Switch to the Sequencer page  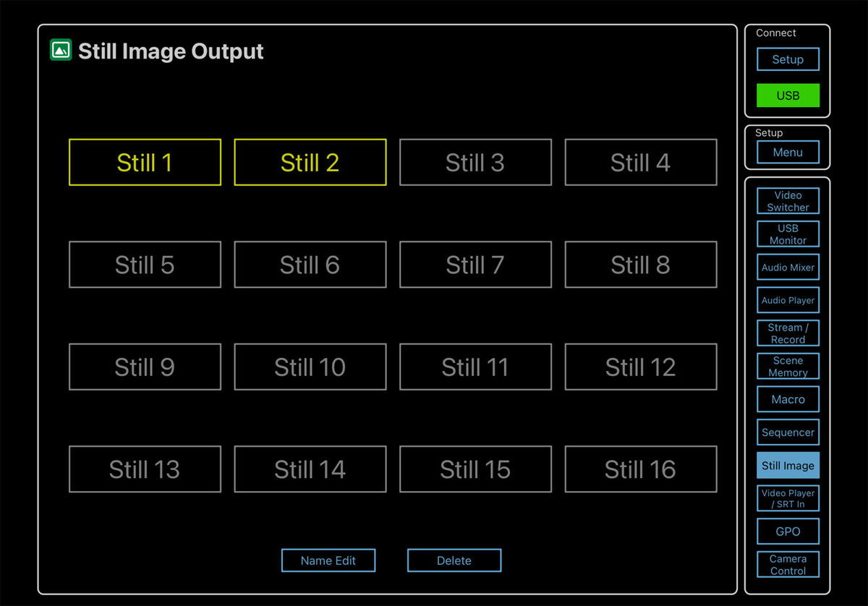click(x=788, y=432)
